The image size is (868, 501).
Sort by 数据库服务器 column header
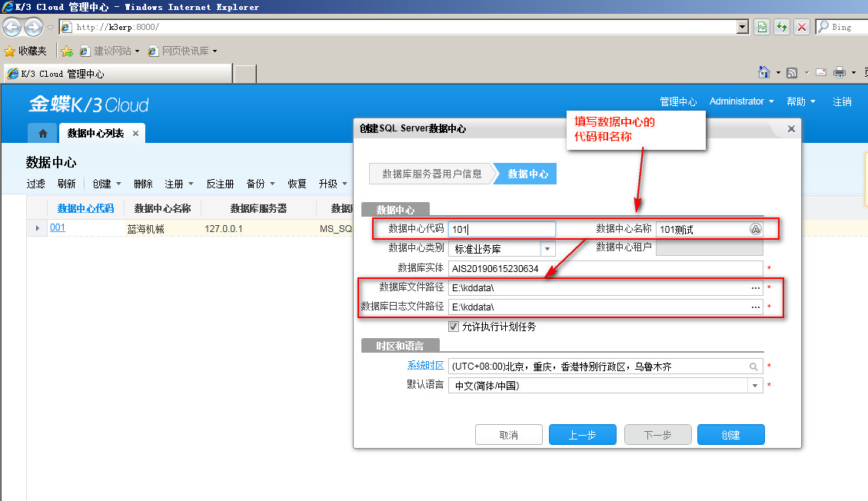tap(258, 208)
